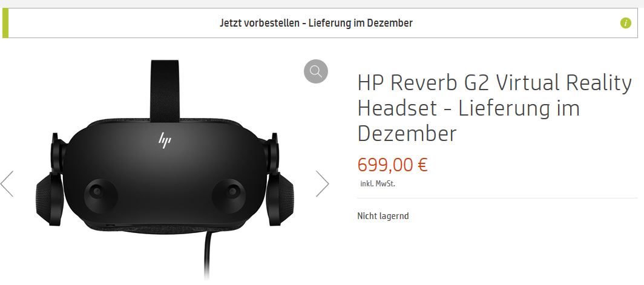This screenshot has height=285, width=644.
Task: Click the green accent bar on the banner's left edge
Action: pos(5,23)
